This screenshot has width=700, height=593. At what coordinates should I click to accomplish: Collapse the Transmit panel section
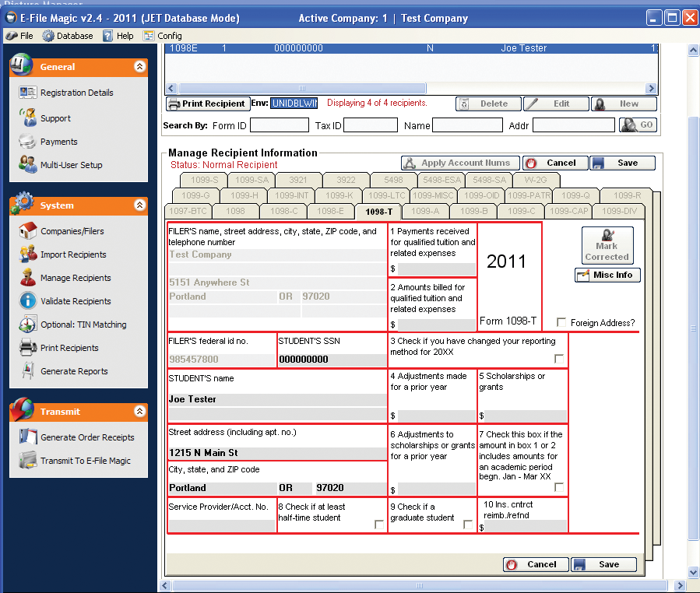(139, 412)
